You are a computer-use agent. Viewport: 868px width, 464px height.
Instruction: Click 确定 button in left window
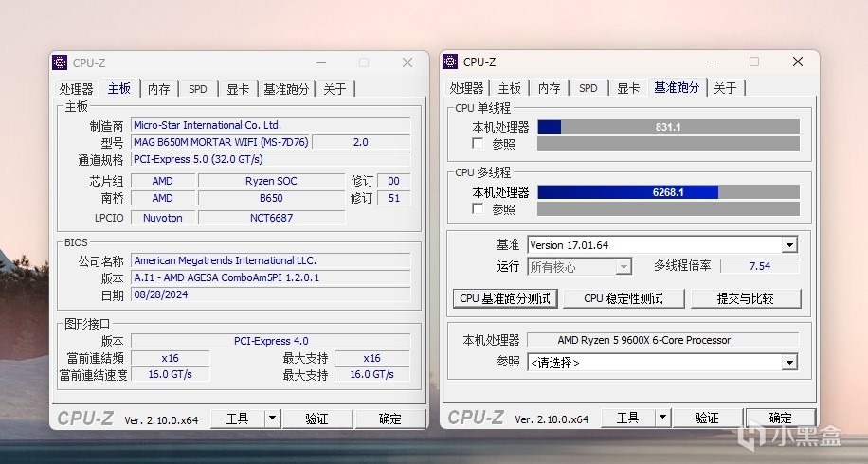389,419
